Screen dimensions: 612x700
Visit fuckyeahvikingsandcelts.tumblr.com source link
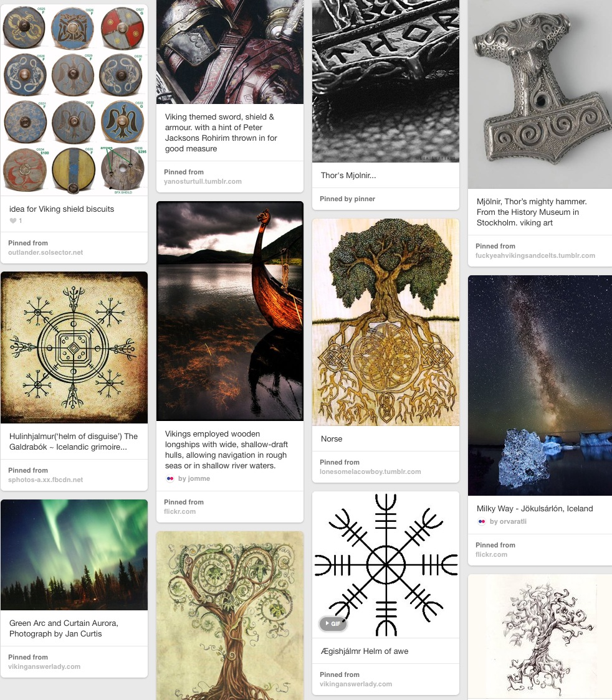535,256
